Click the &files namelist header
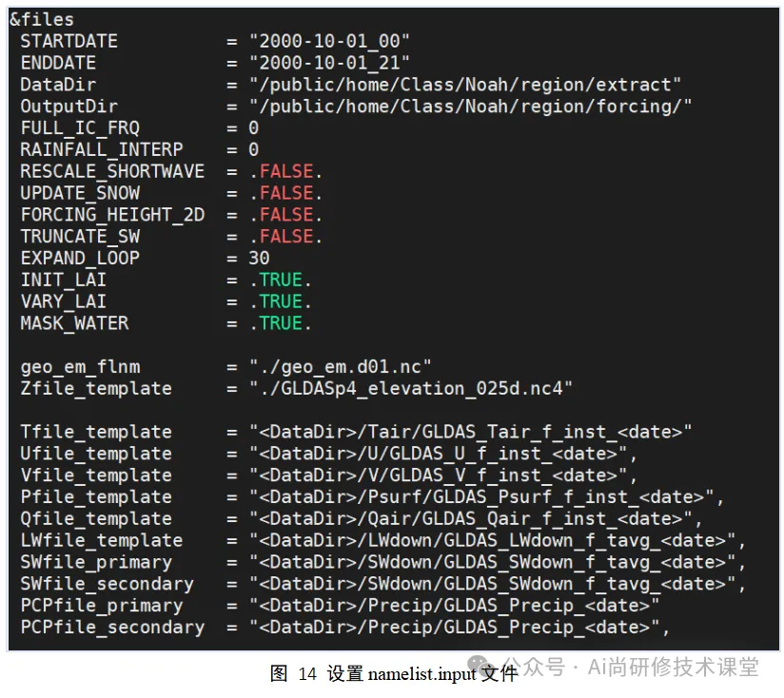This screenshot has height=698, width=784. 42,20
